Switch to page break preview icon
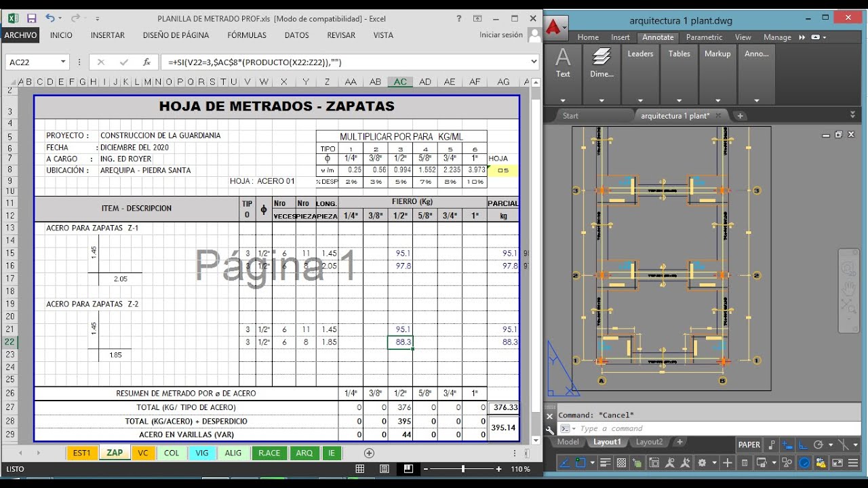Viewport: 868px width, 488px height. click(x=408, y=468)
